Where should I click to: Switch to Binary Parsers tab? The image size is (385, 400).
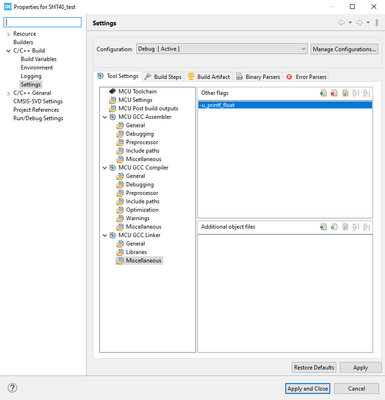click(258, 77)
